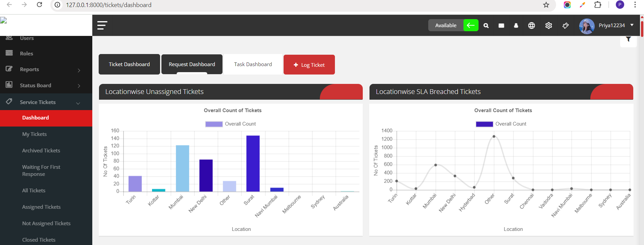Screen dimensions: 644x245
Task: Click the Surat bar in Unassigned chart
Action: tap(253, 163)
